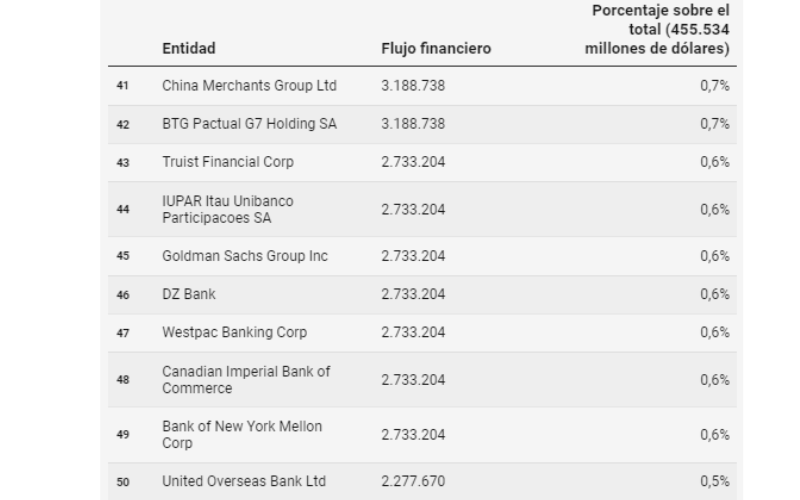Click the Truist Financial Corp name
800x500 pixels.
click(x=228, y=162)
